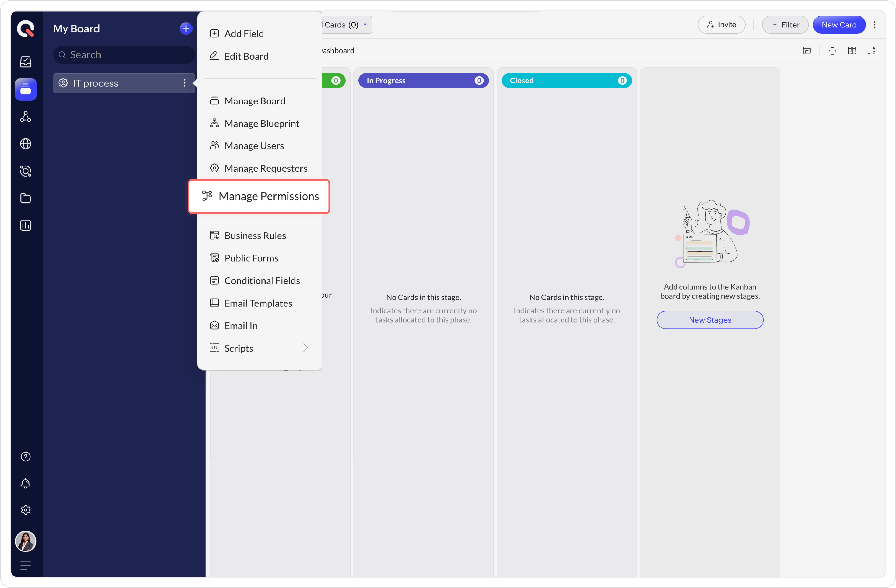896x588 pixels.
Task: Open the reports chart icon in sidebar
Action: pos(26,225)
